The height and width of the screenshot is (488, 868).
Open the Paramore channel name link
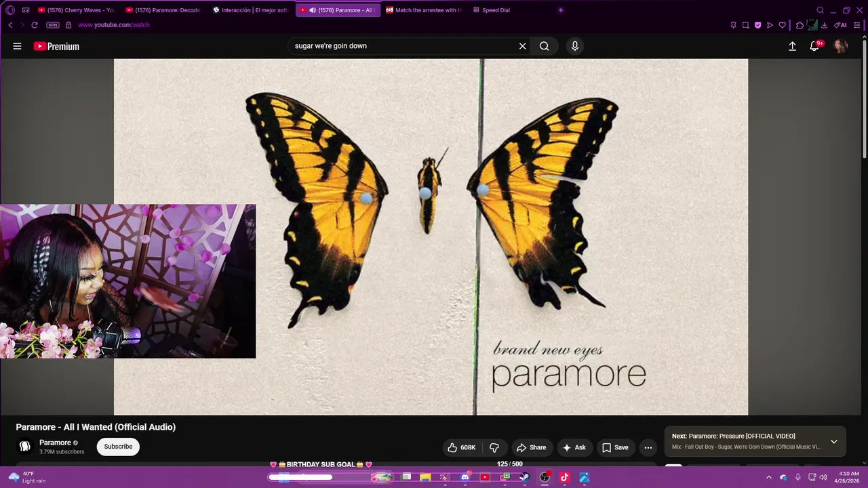[x=55, y=443]
